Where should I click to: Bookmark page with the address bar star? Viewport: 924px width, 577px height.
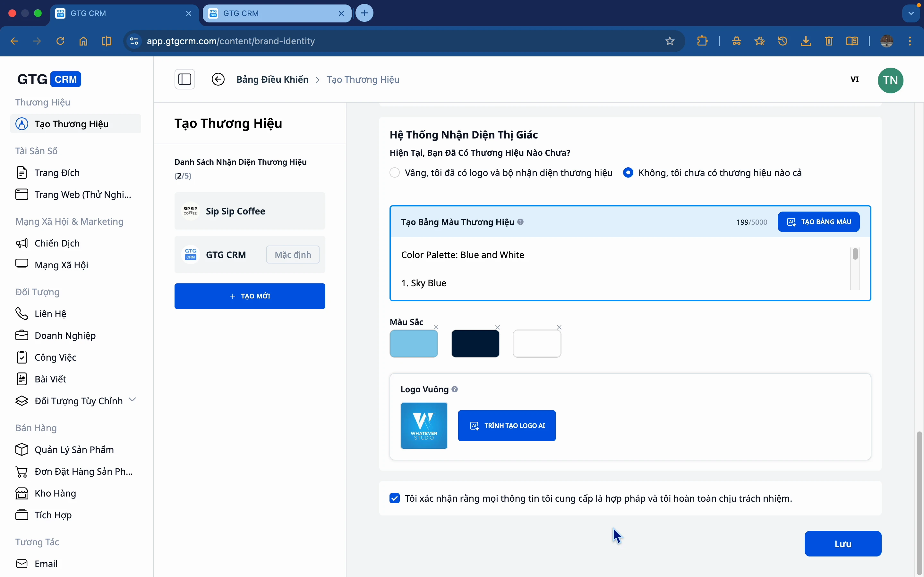670,41
